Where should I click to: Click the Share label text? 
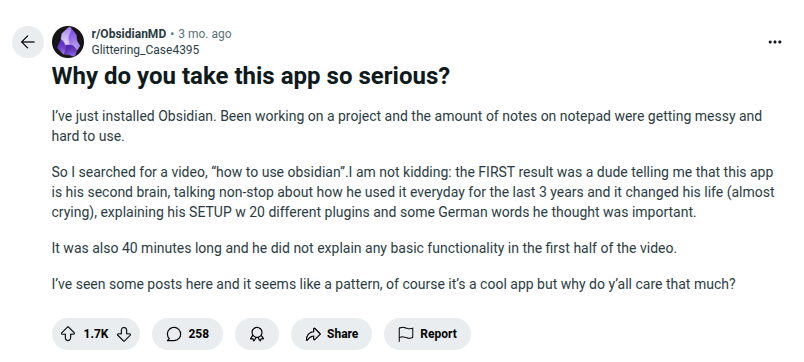[343, 334]
